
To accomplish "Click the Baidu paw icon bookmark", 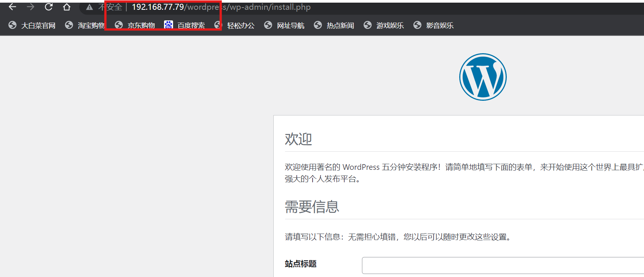I will [x=169, y=25].
